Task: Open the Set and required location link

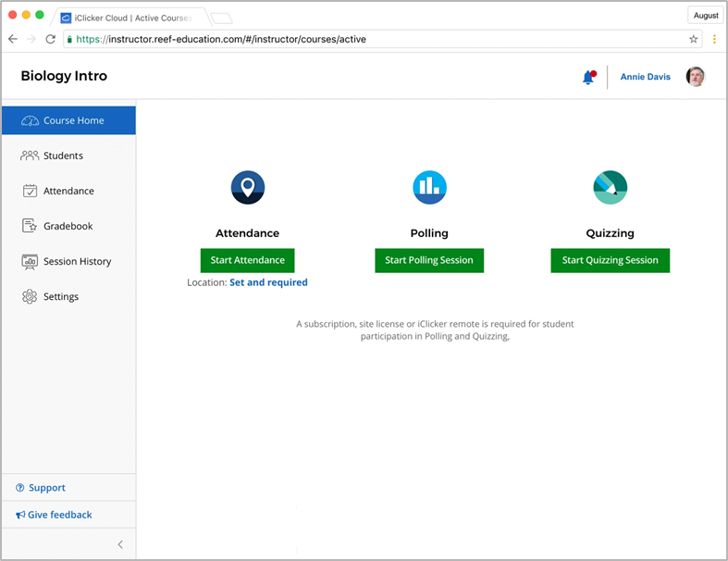Action: pyautogui.click(x=268, y=282)
